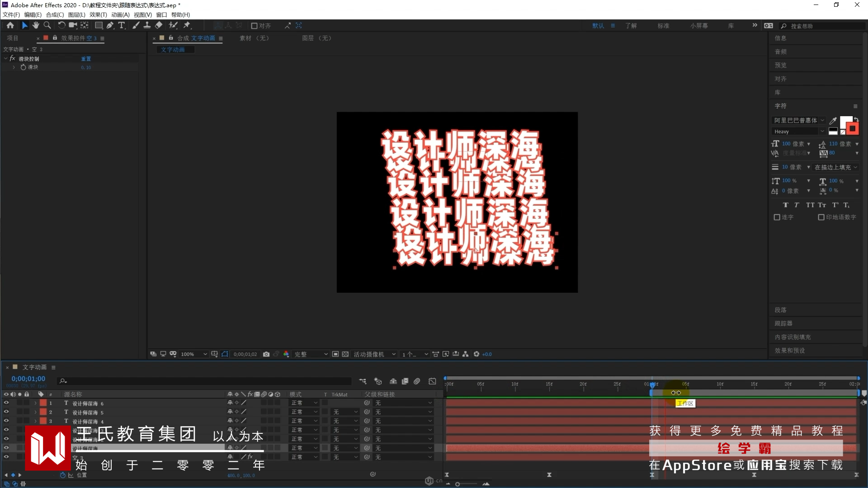Click 重置 reset link for 滑块控制
Screen dimensions: 868x488
point(86,59)
